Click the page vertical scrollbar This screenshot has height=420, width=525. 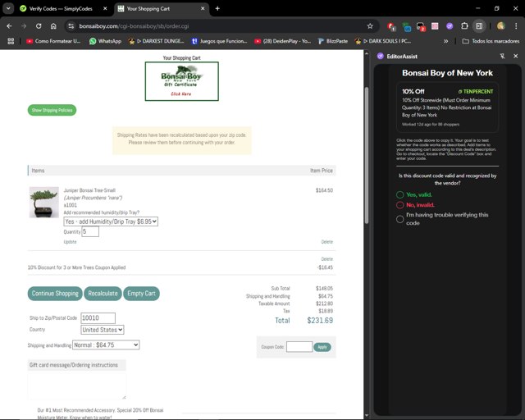click(367, 156)
